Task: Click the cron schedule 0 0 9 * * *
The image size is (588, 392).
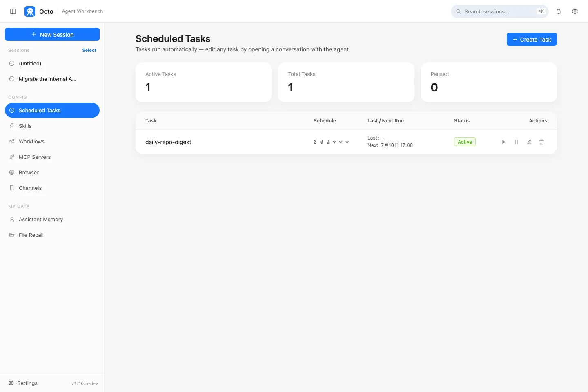Action: (x=331, y=142)
